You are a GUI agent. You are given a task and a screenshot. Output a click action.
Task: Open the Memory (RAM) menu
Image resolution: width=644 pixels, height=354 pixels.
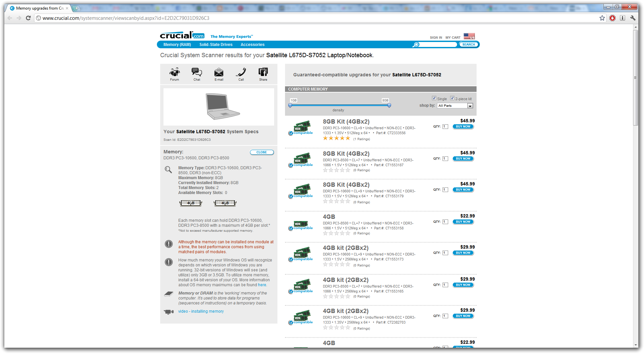[x=177, y=45]
